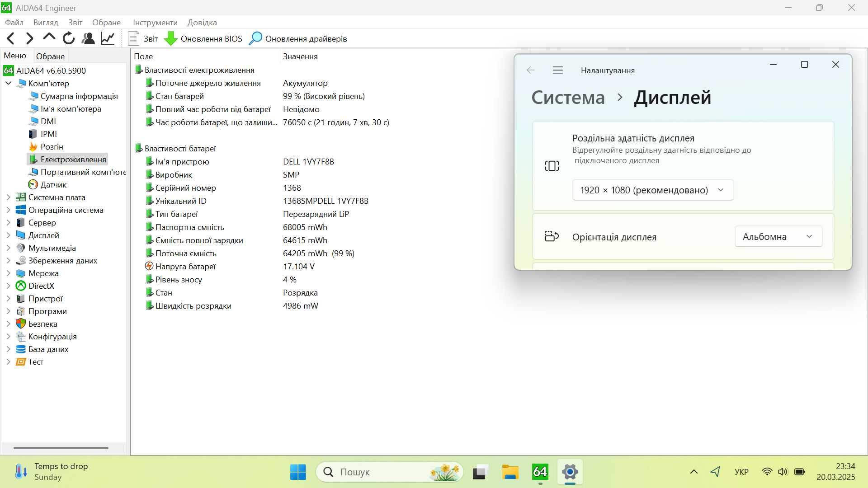Click the Тест tree icon
Image resolution: width=868 pixels, height=488 pixels.
point(21,362)
